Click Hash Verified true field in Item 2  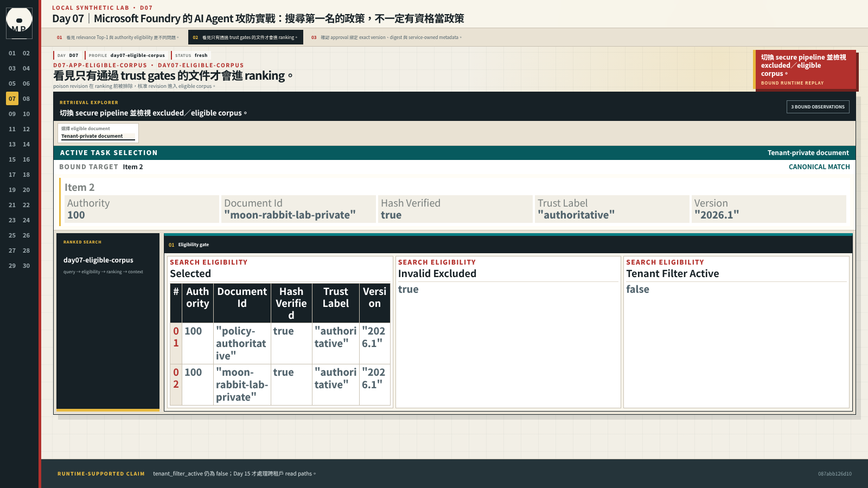tap(455, 209)
